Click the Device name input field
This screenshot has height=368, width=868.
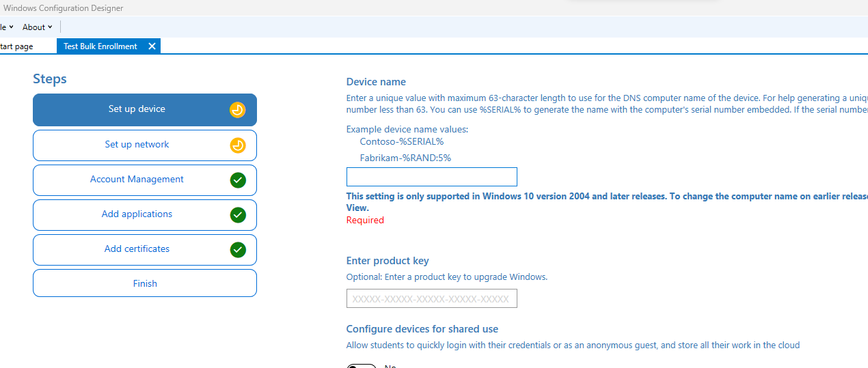point(432,177)
